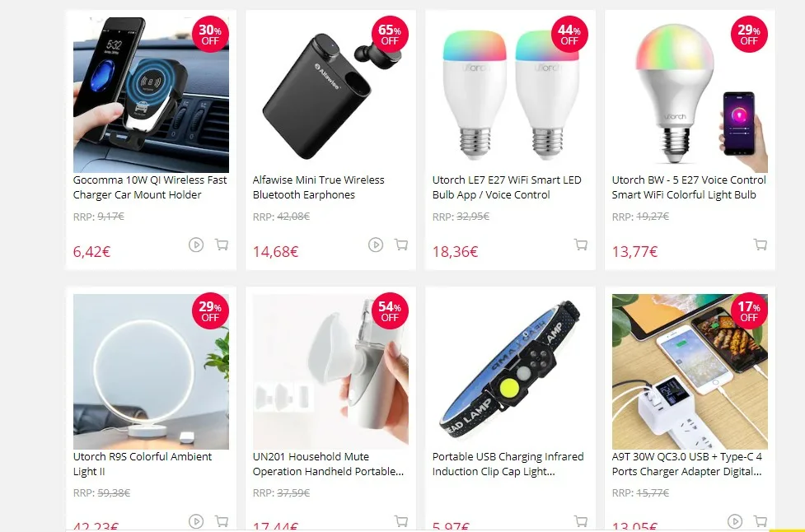This screenshot has height=532, width=805.
Task: Add A9T charger adapter to cart
Action: click(761, 521)
